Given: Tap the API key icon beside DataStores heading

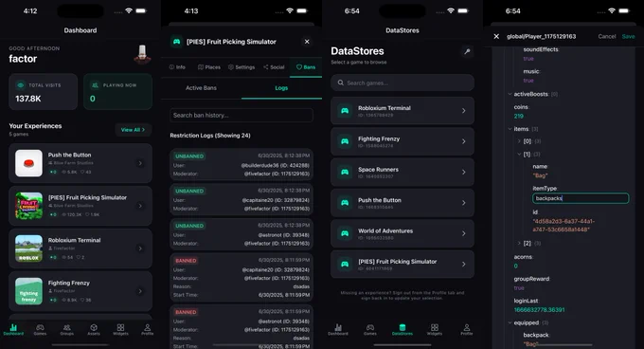Looking at the screenshot, I should pos(467,51).
